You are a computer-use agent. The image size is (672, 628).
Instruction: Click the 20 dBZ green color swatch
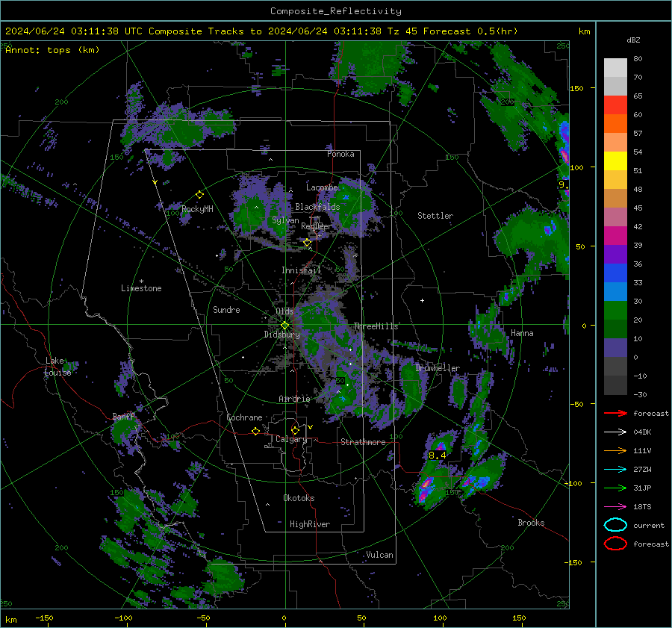point(615,310)
